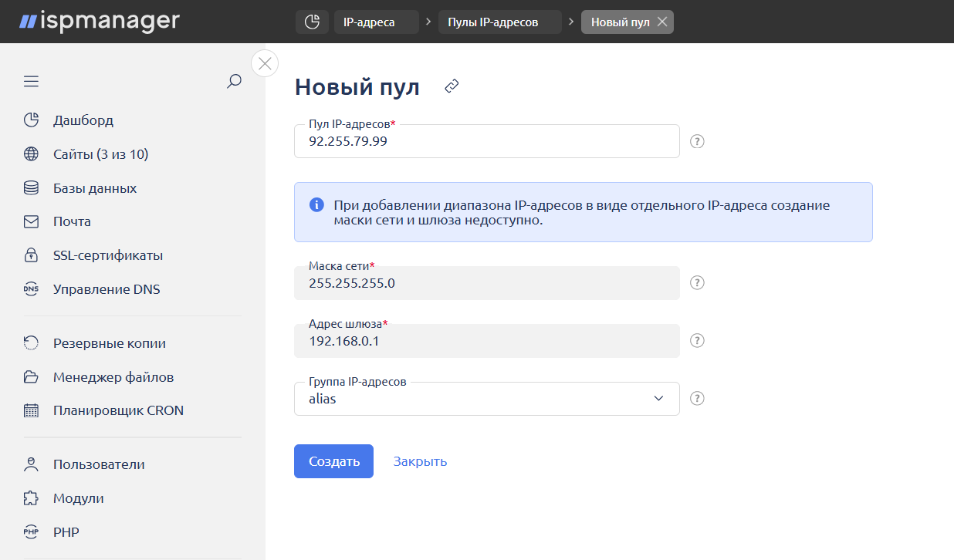Focus the Пул IP-адресов input field
Image resolution: width=954 pixels, height=560 pixels.
486,142
